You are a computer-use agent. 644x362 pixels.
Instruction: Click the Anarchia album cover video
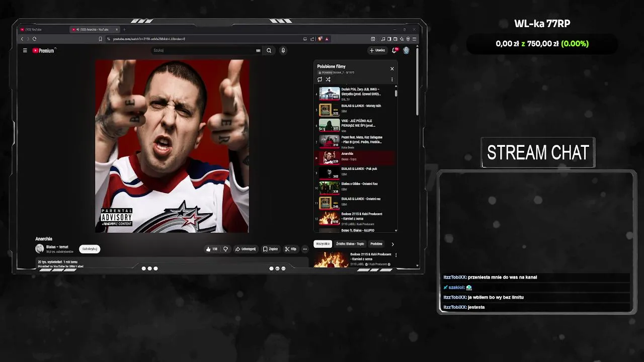point(172,146)
